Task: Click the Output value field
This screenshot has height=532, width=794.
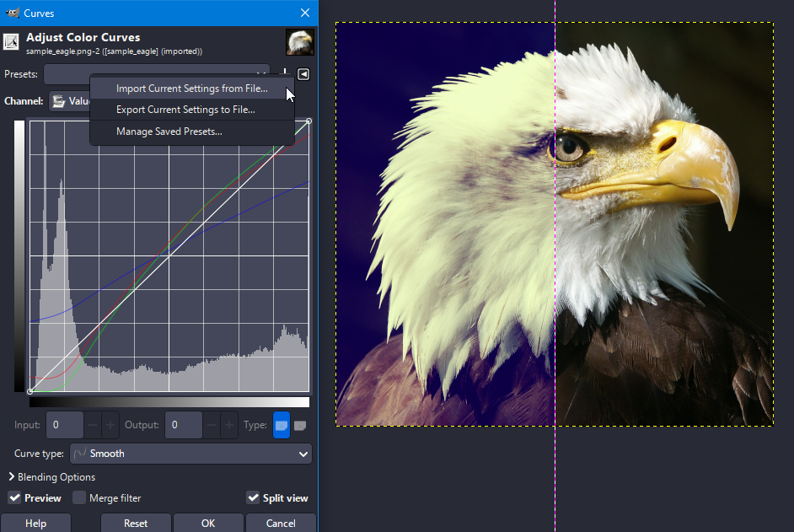Action: 183,425
